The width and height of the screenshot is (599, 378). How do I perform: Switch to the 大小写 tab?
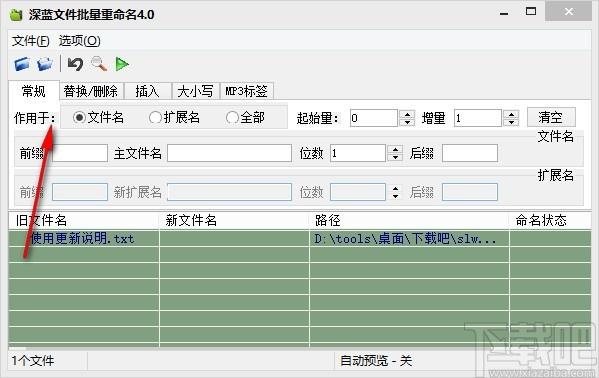tap(195, 91)
